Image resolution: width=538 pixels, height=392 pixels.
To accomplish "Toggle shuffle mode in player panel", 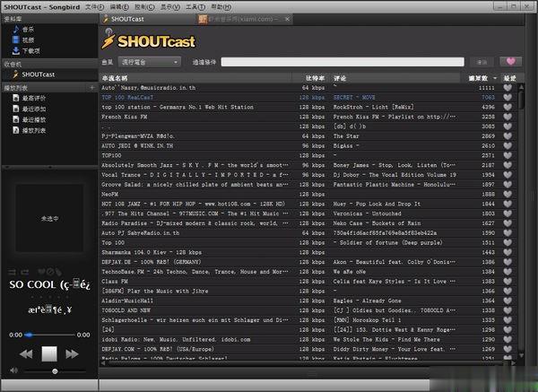I will (13, 272).
